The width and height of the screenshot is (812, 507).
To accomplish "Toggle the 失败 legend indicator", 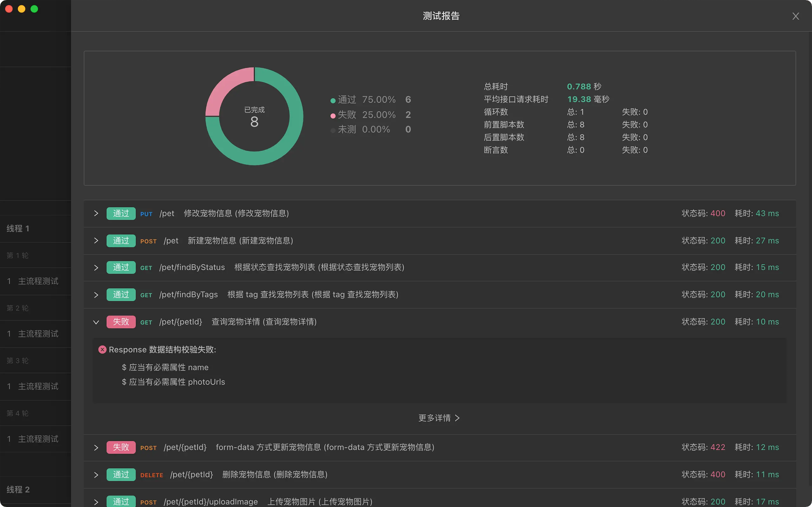I will click(x=332, y=115).
